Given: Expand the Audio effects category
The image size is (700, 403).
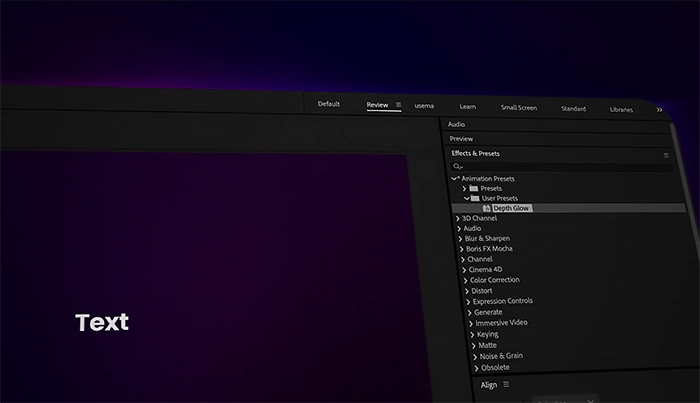Looking at the screenshot, I should (458, 229).
